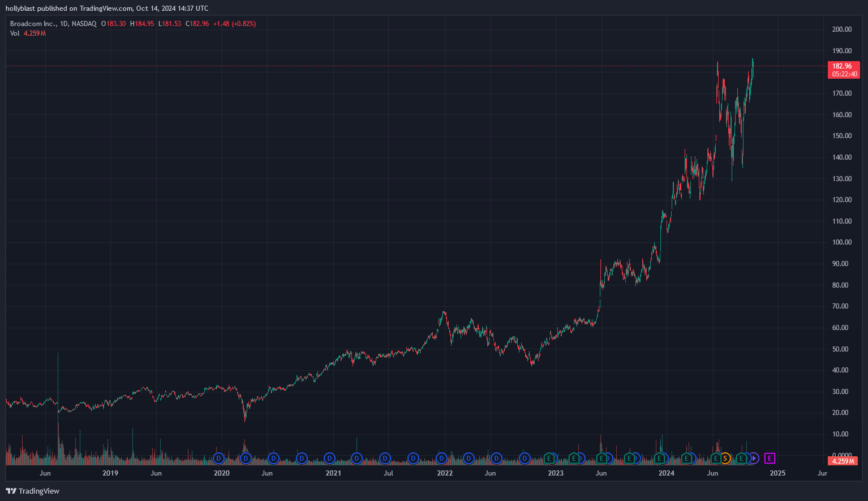Click the 2023 time axis label
The image size is (868, 501).
[556, 473]
